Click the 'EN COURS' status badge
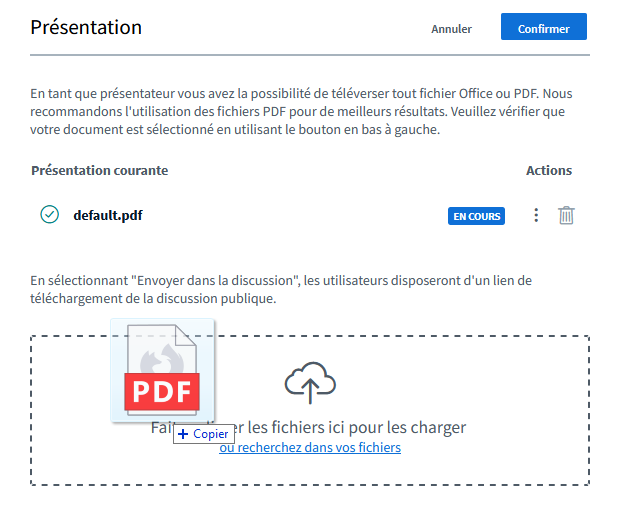This screenshot has width=624, height=517. [x=476, y=216]
